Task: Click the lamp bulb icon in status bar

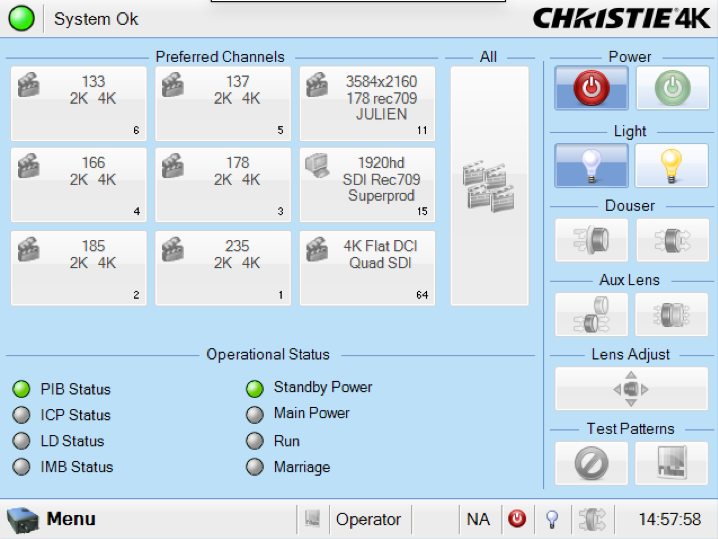Action: [552, 519]
